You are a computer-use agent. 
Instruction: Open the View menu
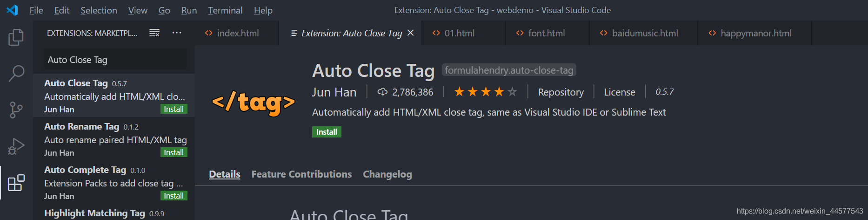tap(138, 10)
